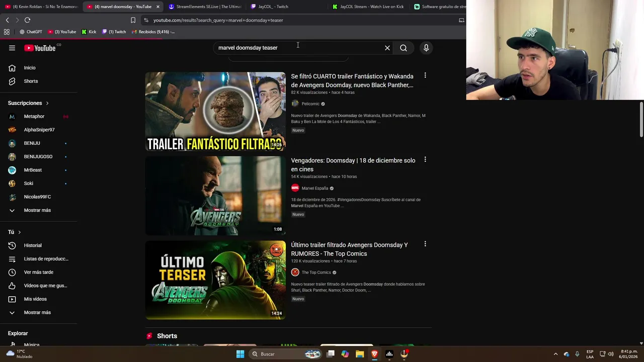Switch to the JayCOL Stream Kick tab

369,7
